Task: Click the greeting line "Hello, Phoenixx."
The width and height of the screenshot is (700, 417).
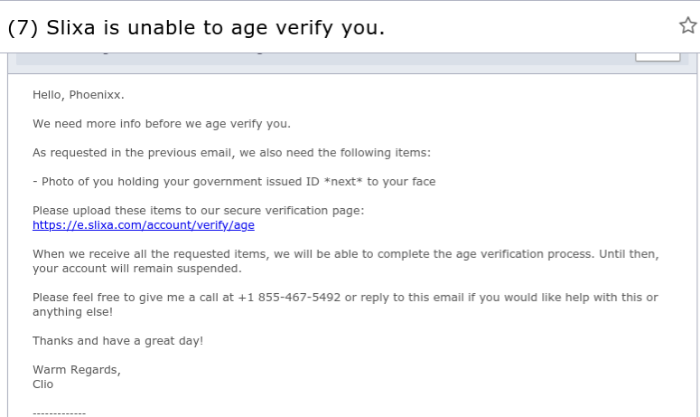Action: point(78,95)
